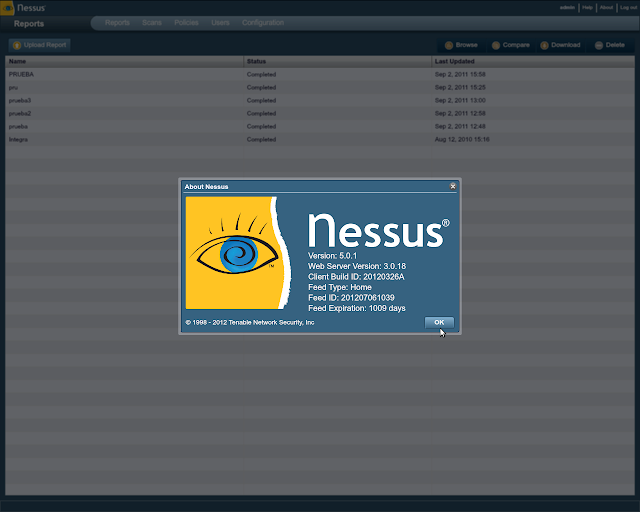Click the Feed Type: Home text

point(340,287)
